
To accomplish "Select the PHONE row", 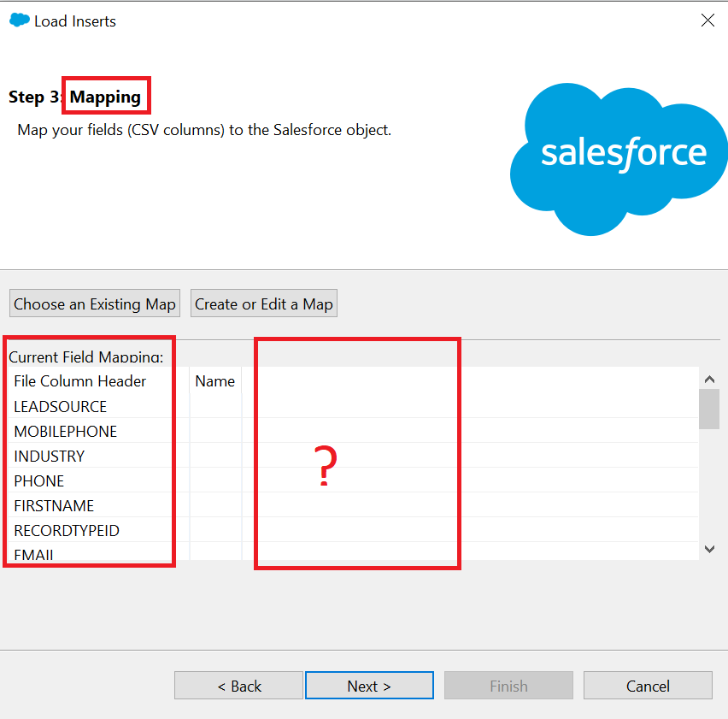I will (354, 480).
